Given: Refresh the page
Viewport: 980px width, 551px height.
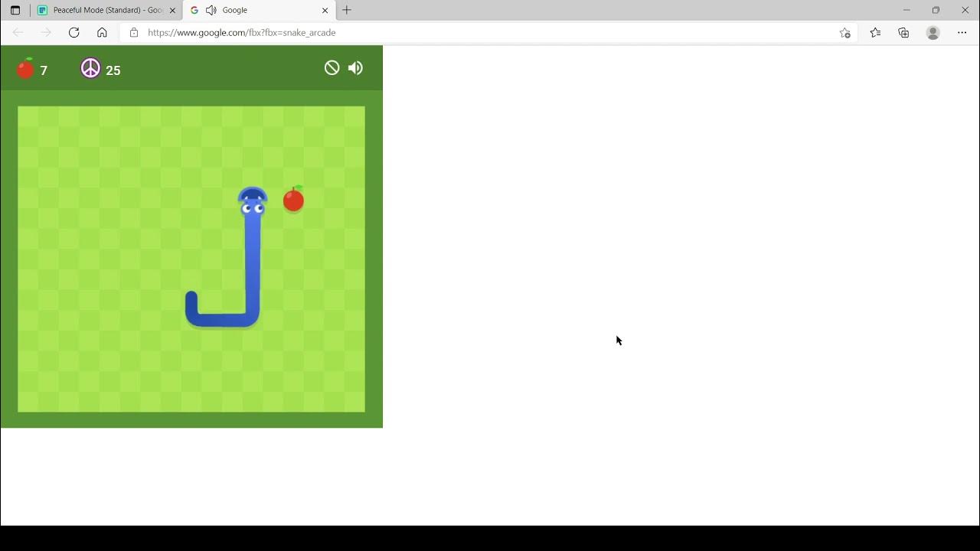Looking at the screenshot, I should click(x=74, y=32).
